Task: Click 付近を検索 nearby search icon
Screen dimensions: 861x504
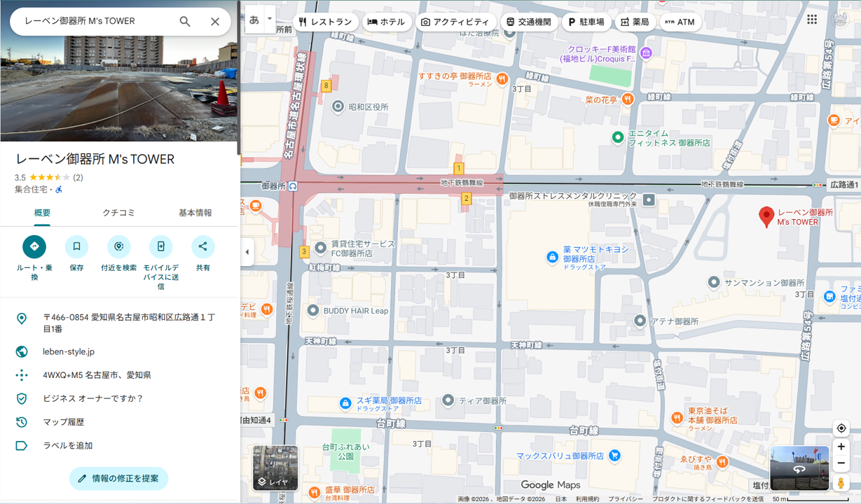Action: 118,246
